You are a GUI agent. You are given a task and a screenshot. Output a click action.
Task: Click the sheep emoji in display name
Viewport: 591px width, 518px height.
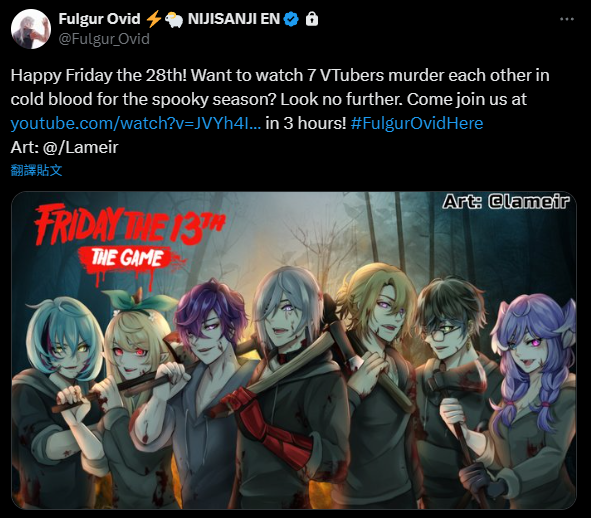(174, 20)
